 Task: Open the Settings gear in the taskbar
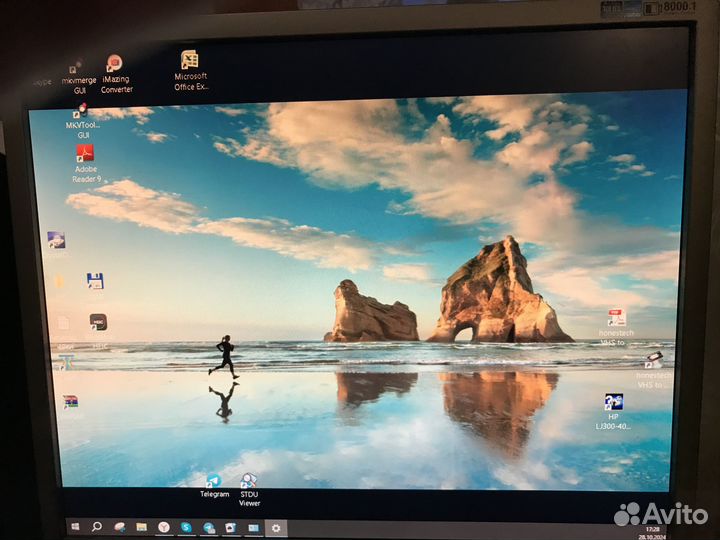[x=276, y=529]
